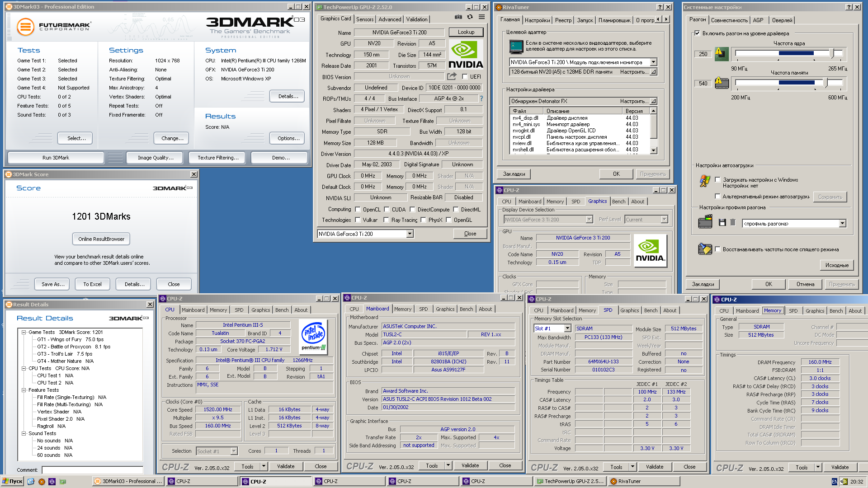Open SPD tab in CPU-Z Mainboard window
Viewport: 868px width, 488px height.
423,310
